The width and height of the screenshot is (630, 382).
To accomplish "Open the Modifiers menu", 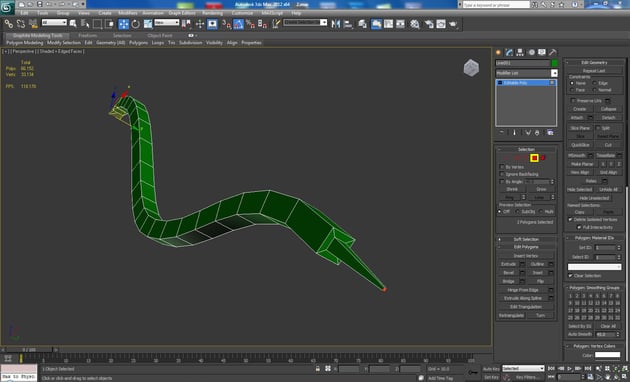I will (x=128, y=13).
